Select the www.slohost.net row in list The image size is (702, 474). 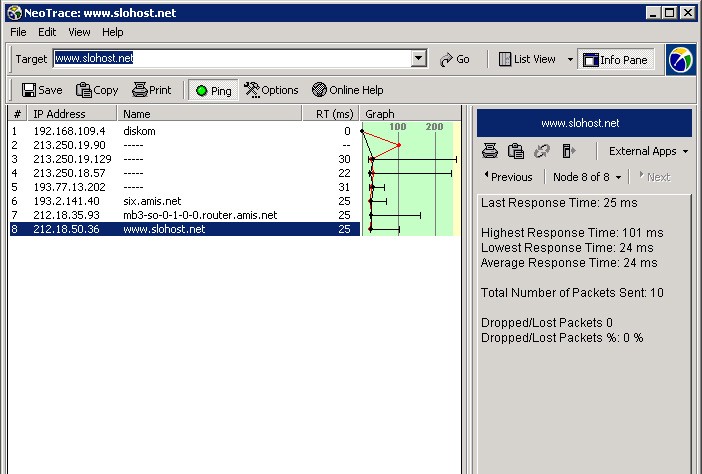[184, 229]
